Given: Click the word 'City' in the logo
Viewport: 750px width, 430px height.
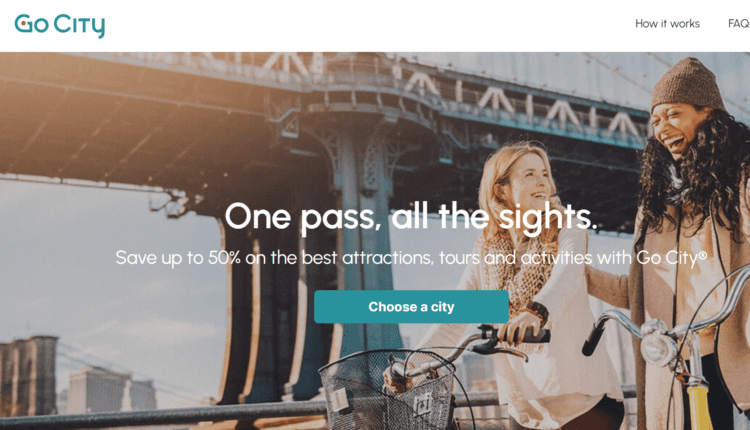Looking at the screenshot, I should pos(79,25).
